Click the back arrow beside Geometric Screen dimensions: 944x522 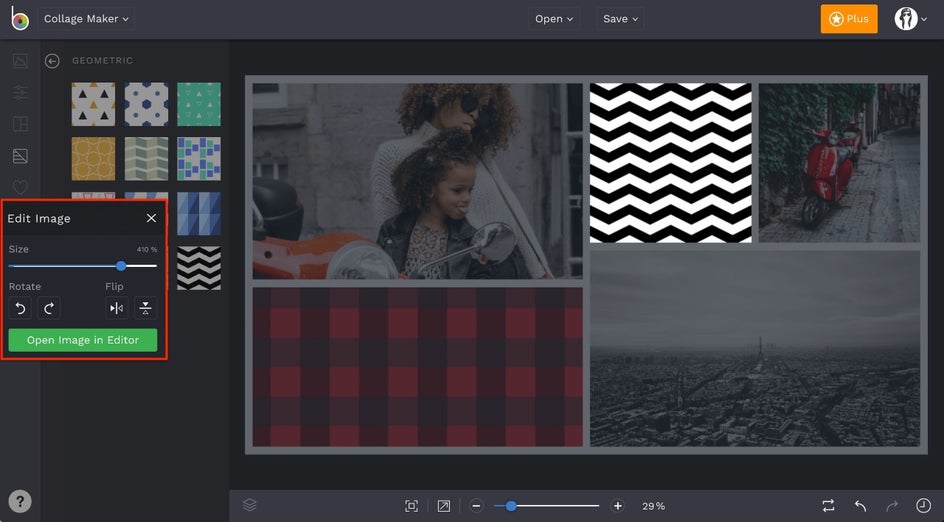pos(52,61)
